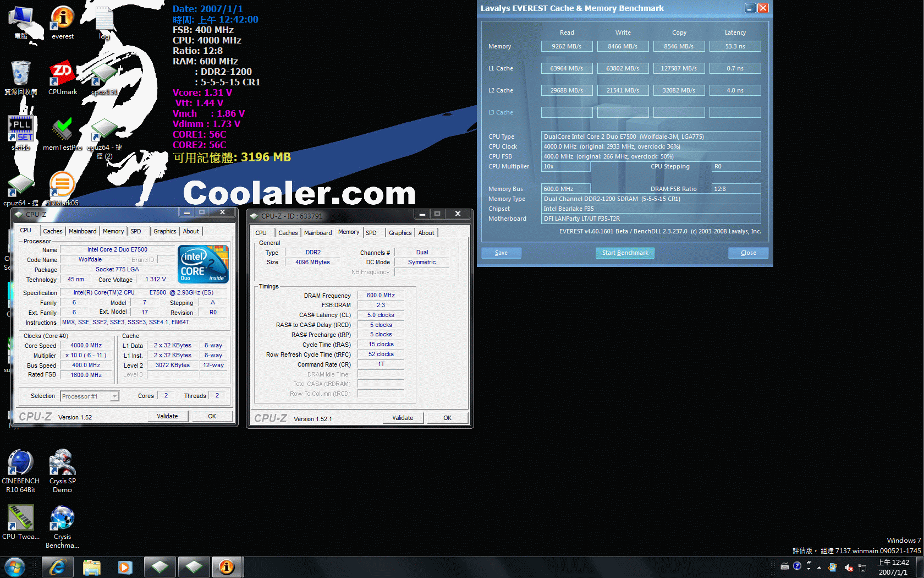Open About tab in left CPU-Z
The image size is (924, 578).
coord(191,231)
